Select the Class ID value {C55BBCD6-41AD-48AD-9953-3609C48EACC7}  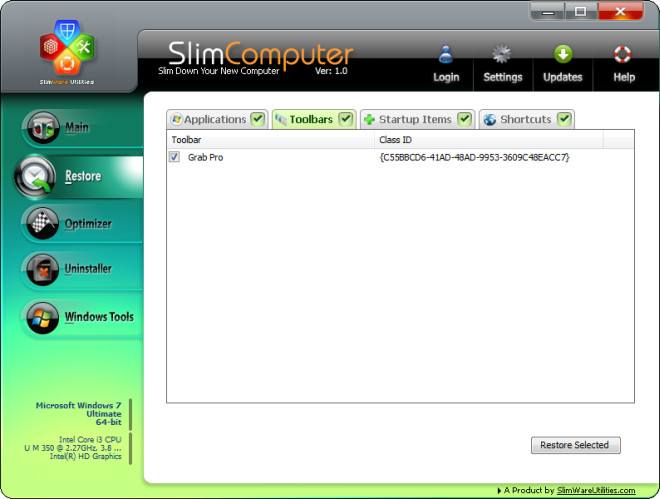click(474, 157)
